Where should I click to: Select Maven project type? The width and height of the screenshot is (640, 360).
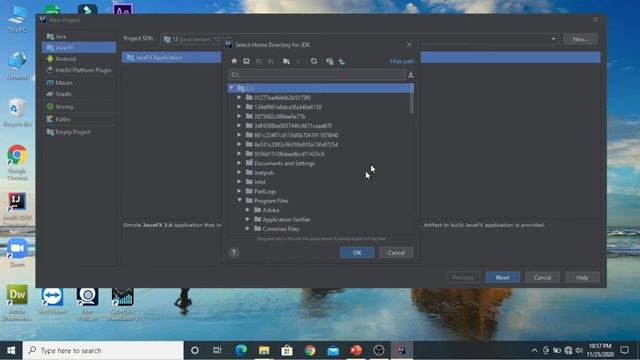point(79,82)
